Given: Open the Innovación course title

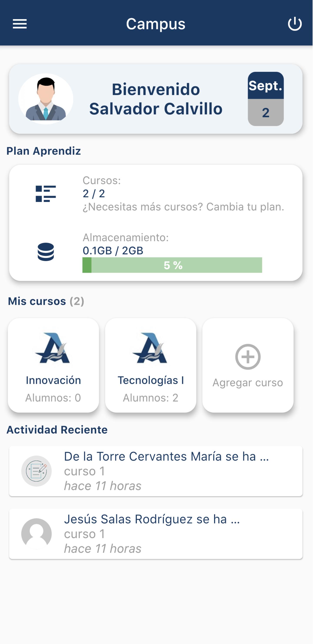Looking at the screenshot, I should click(53, 380).
